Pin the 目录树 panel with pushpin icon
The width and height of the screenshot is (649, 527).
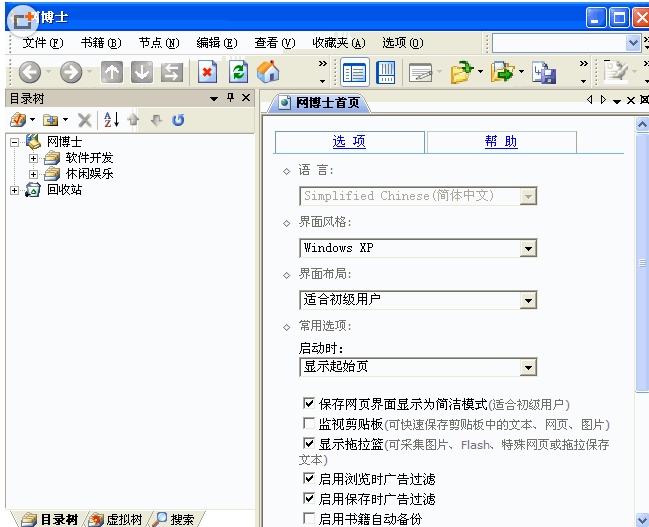tap(231, 98)
